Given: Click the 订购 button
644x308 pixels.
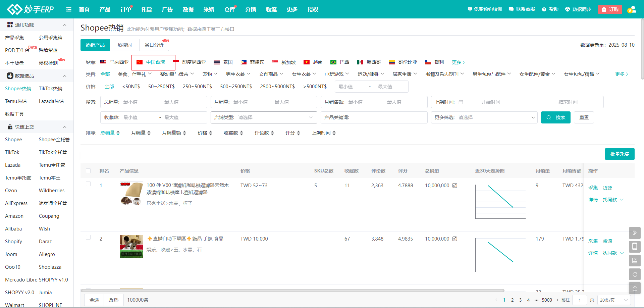Looking at the screenshot, I should point(610,9).
